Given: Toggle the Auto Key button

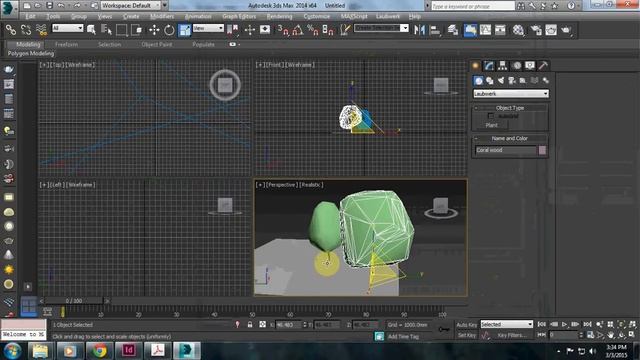Looking at the screenshot, I should (x=467, y=325).
